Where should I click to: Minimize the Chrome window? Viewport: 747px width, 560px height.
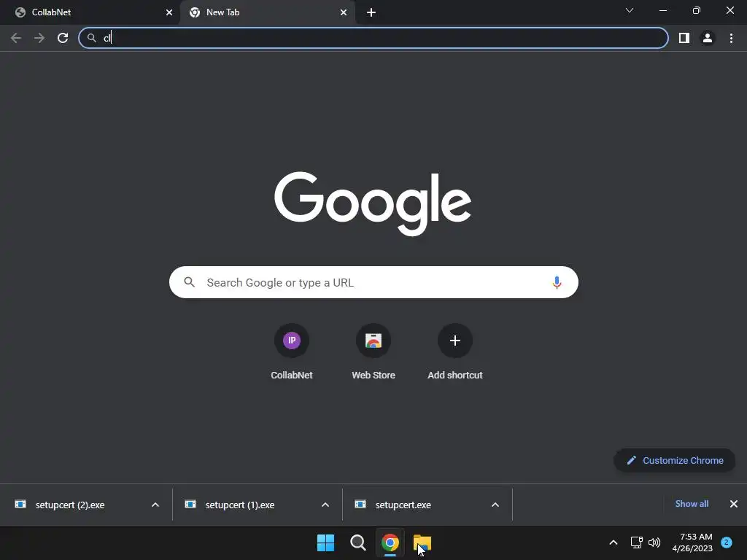[663, 10]
